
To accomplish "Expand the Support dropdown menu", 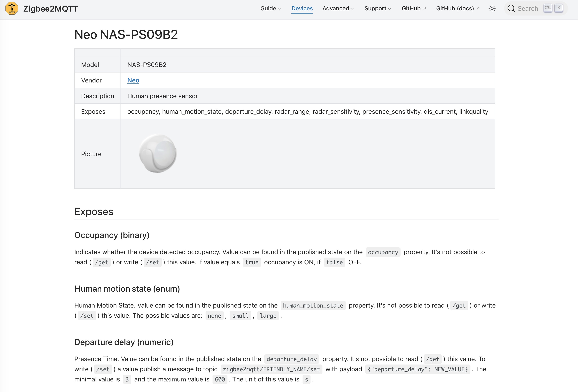I will 377,8.
